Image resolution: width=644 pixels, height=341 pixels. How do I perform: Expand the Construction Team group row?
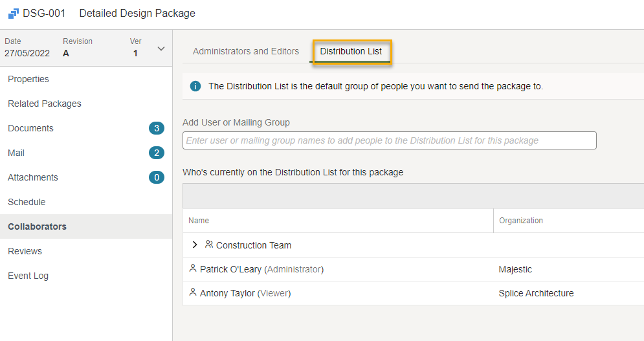(195, 245)
